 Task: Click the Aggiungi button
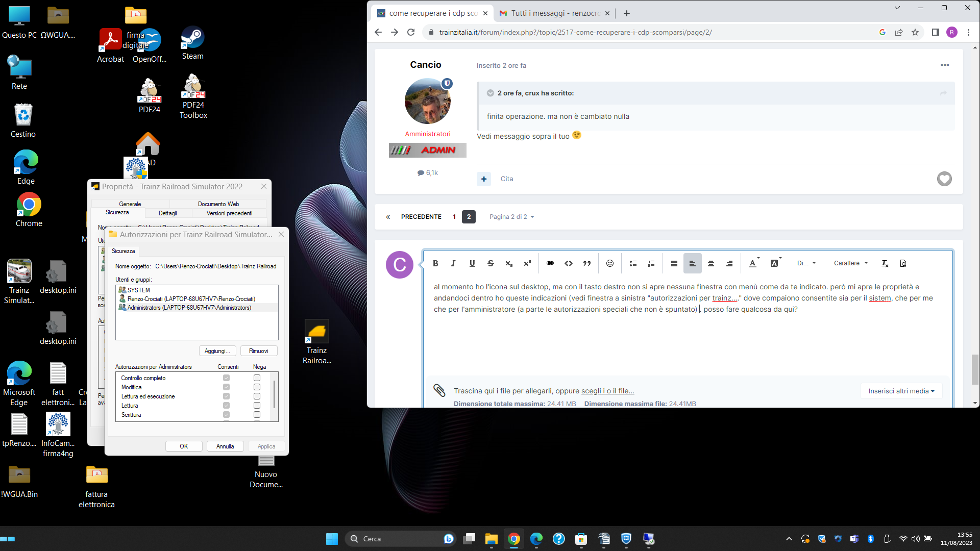[x=217, y=351]
